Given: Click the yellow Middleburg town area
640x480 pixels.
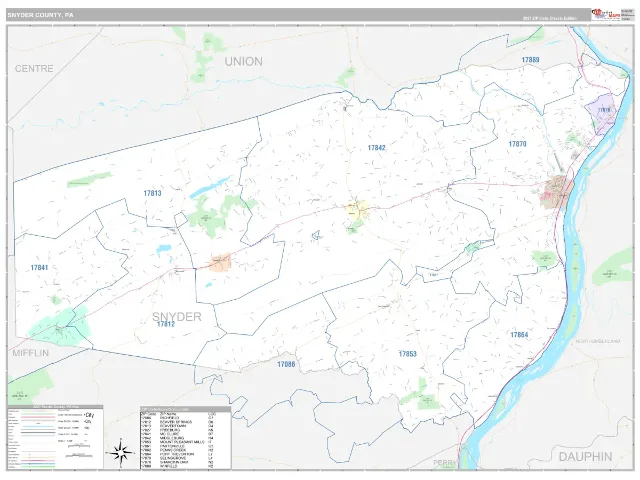Looking at the screenshot, I should pos(358,209).
